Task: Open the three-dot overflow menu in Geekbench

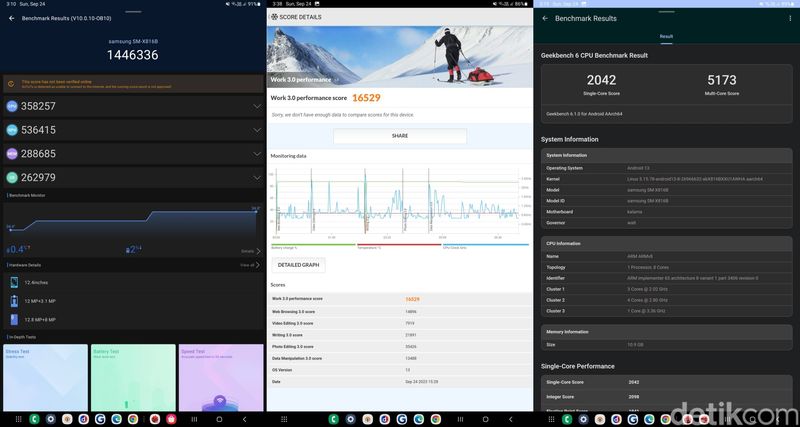Action: 790,18
